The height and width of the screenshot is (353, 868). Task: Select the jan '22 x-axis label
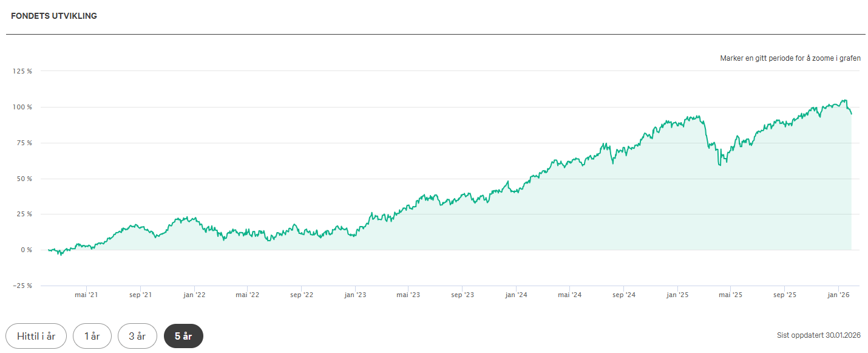point(194,295)
